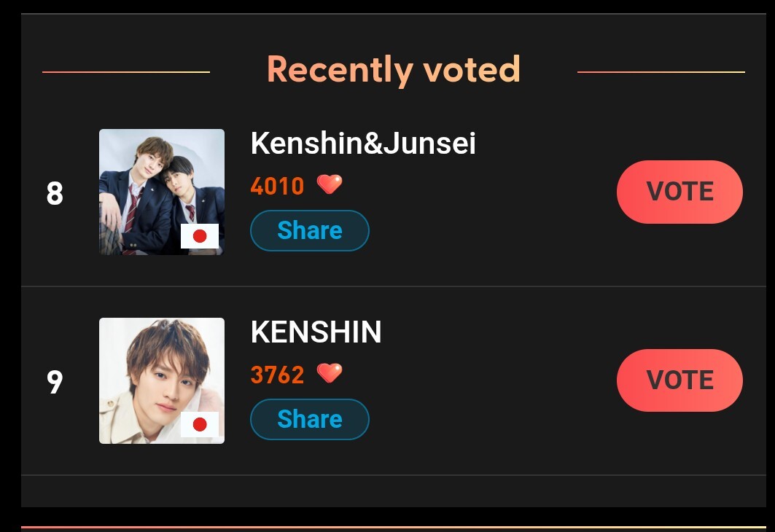Share the KENSHIN entry
This screenshot has height=532, width=775.
pyautogui.click(x=309, y=419)
